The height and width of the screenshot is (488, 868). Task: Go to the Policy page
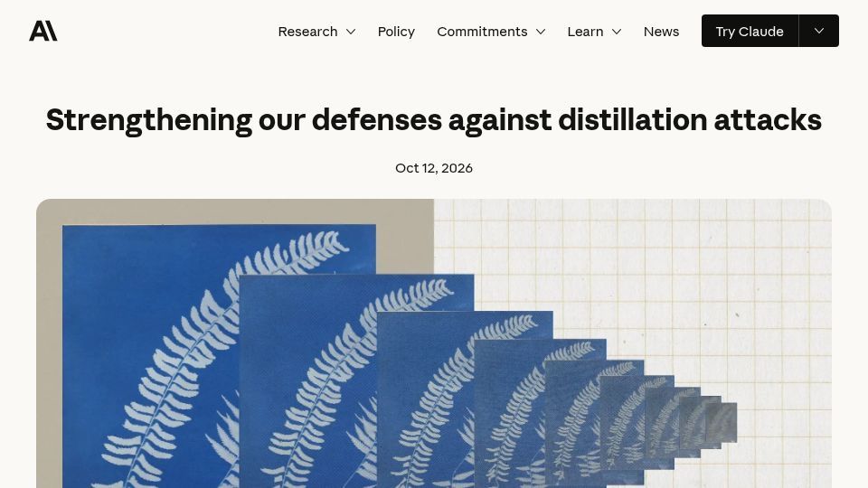pos(396,32)
